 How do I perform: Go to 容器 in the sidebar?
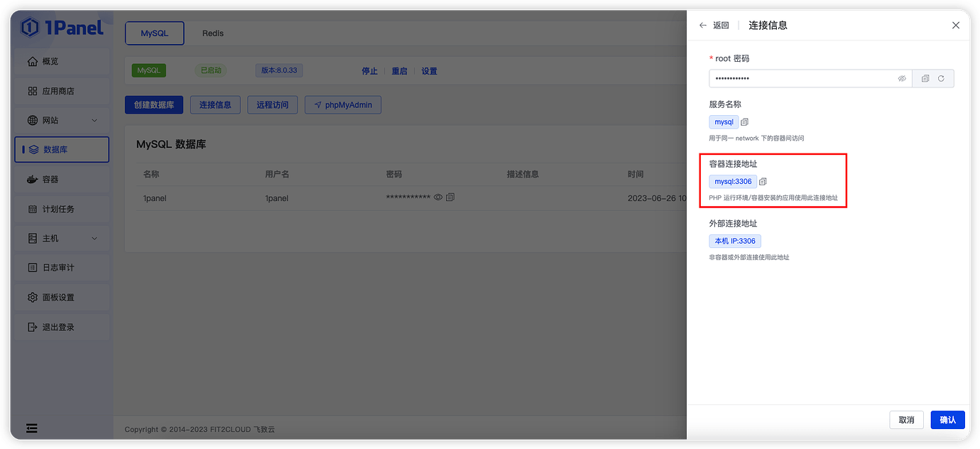coord(62,179)
